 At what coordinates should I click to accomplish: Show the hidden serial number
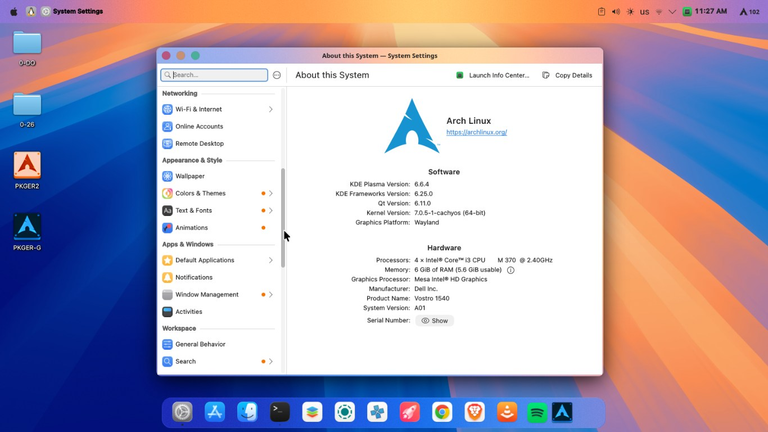434,321
